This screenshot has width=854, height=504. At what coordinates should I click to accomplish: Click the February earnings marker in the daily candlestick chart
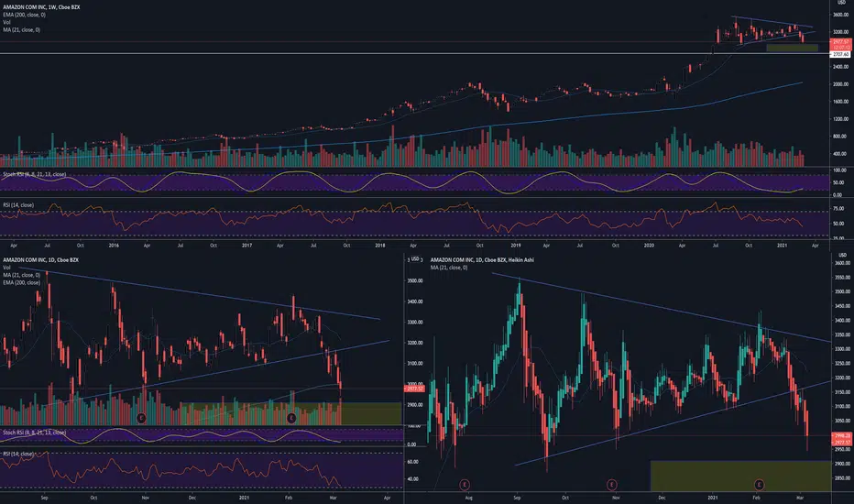point(290,418)
